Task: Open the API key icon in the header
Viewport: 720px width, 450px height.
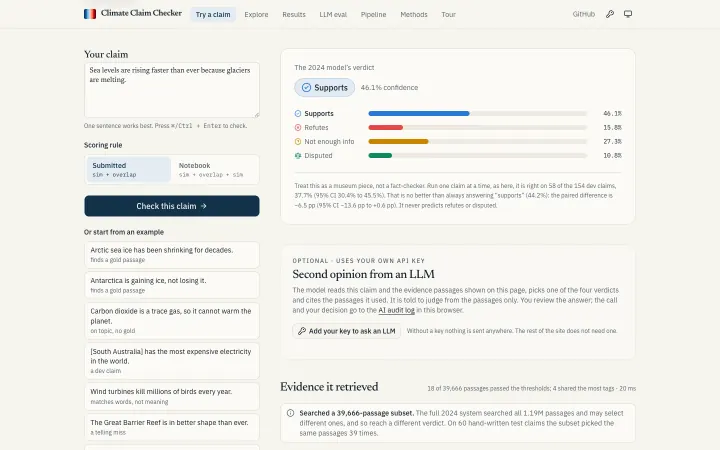Action: click(x=610, y=14)
